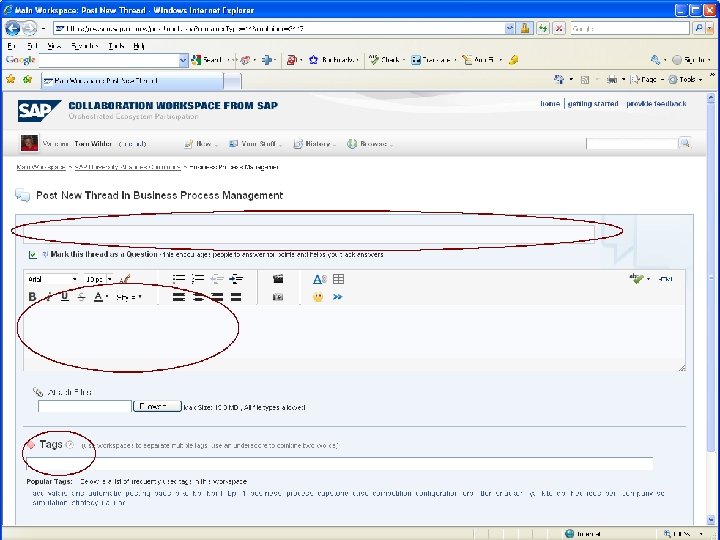Open a new blank browser tab
Image resolution: width=720 pixels, height=540 pixels.
232,81
